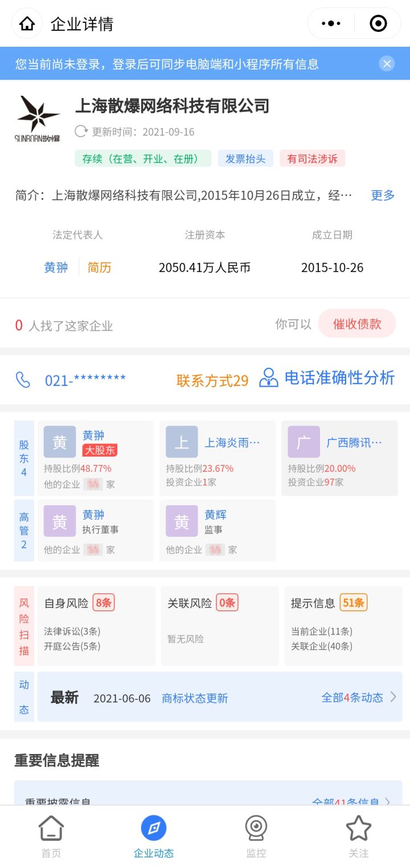This screenshot has height=868, width=410.
Task: View the 简历 resume link
Action: coord(99,267)
